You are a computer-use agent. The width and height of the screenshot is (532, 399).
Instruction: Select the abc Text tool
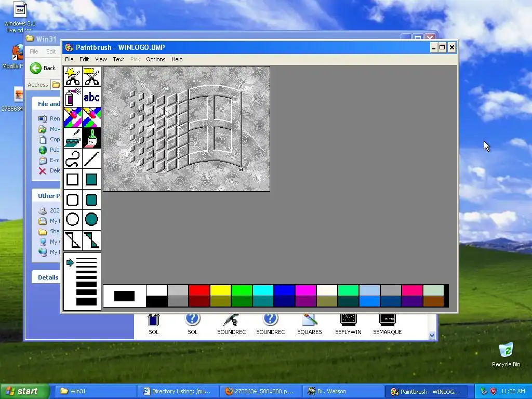click(x=91, y=97)
